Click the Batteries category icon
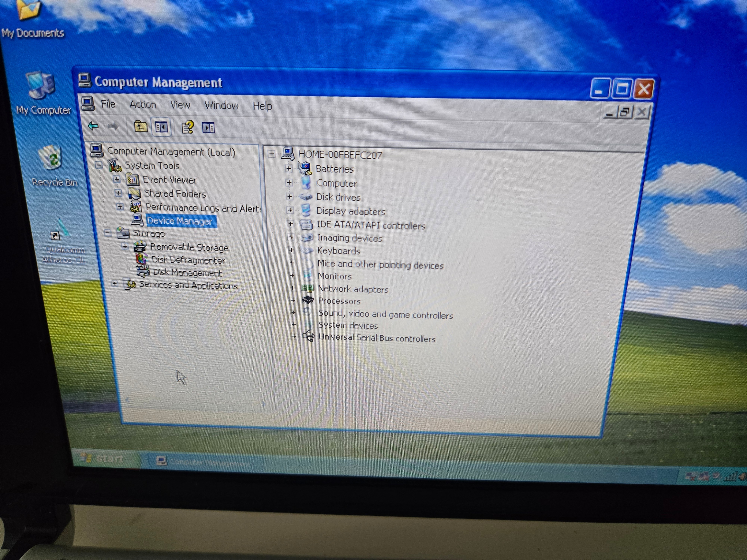Image resolution: width=747 pixels, height=560 pixels. [x=305, y=168]
